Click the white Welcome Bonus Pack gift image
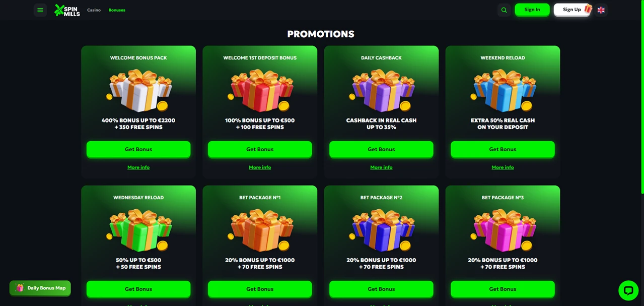This screenshot has width=644, height=306. [139, 91]
